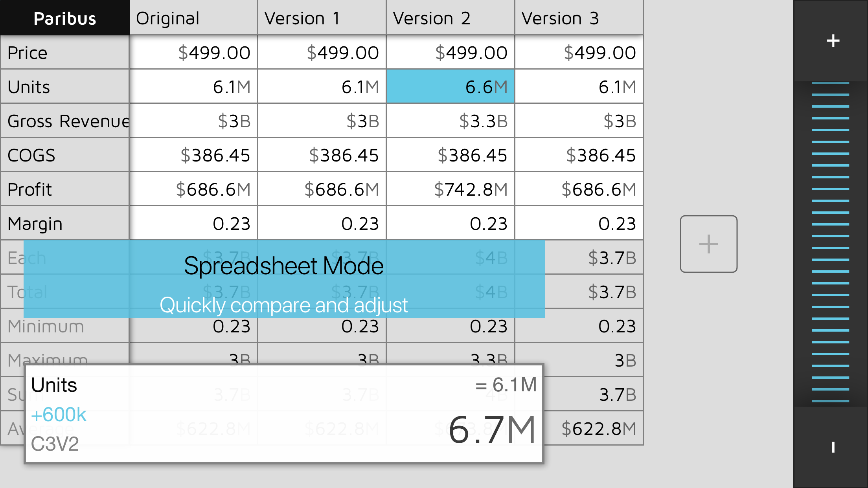
Task: Click the blue tick-mark value slider
Action: point(830,244)
